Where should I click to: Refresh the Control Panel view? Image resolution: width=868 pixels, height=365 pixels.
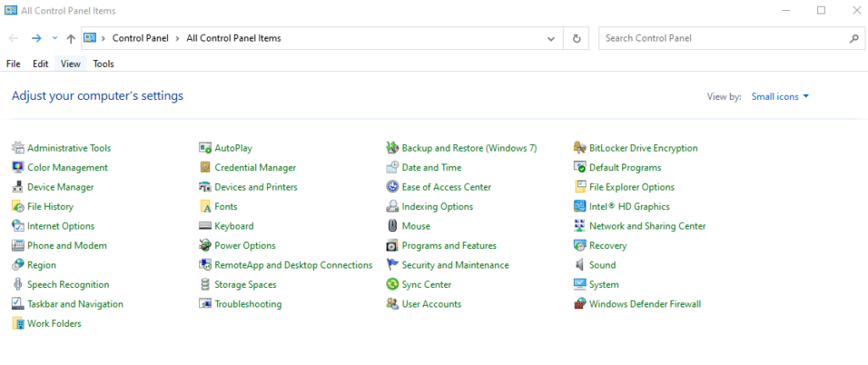576,38
